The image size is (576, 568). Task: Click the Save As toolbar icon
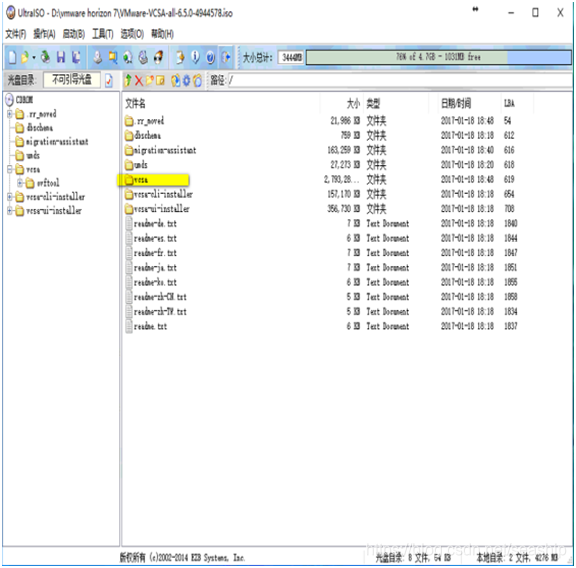76,57
